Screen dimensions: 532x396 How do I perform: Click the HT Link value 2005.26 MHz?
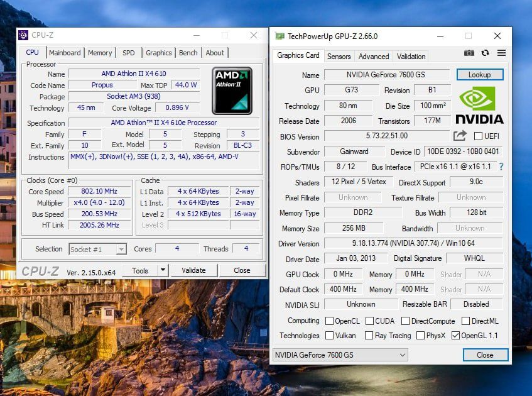pyautogui.click(x=99, y=225)
